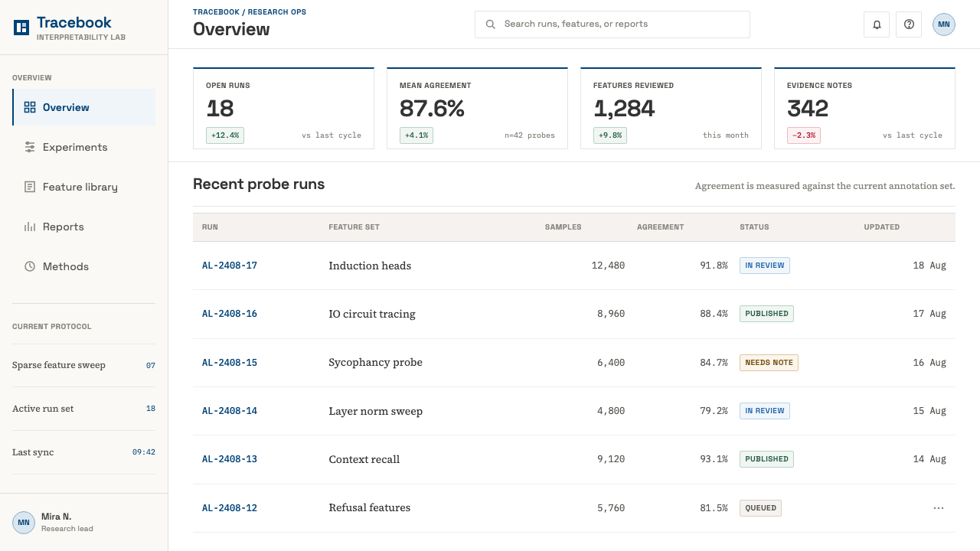Open run AL-2408-13
The width and height of the screenshot is (980, 551).
[230, 459]
